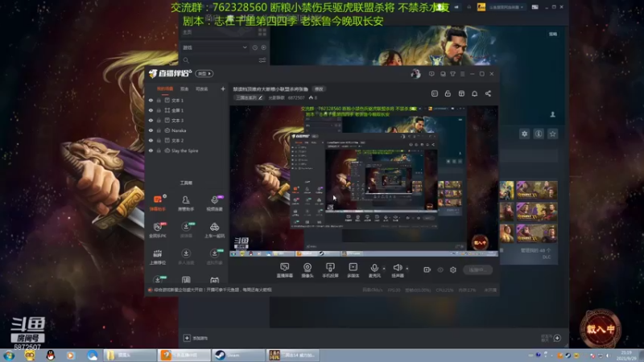Viewport: 644px width, 362px height.
Task: Toggle the lock on the 文本 1 layer
Action: click(x=159, y=100)
